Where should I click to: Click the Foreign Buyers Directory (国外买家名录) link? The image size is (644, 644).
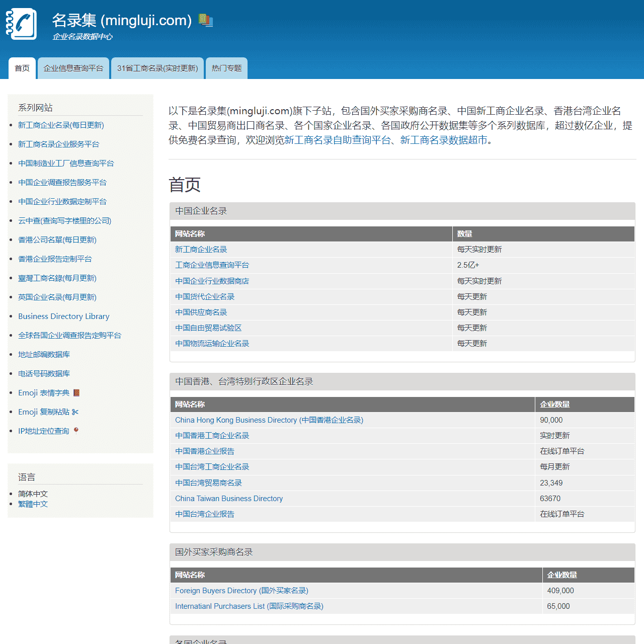click(242, 591)
